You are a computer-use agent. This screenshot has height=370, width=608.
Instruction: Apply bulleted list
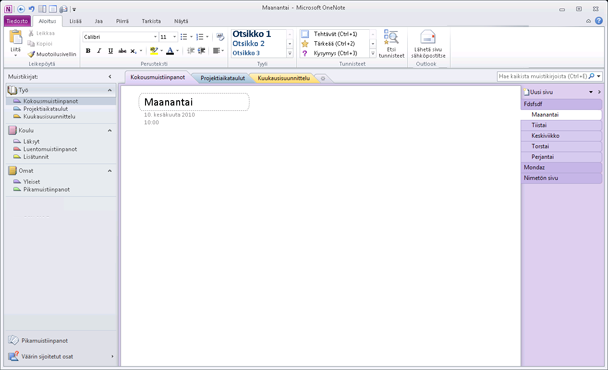tap(184, 37)
